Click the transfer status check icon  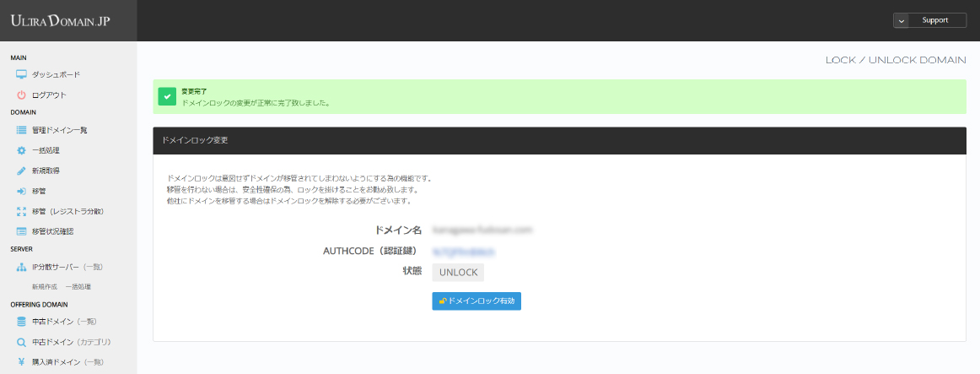pyautogui.click(x=21, y=231)
